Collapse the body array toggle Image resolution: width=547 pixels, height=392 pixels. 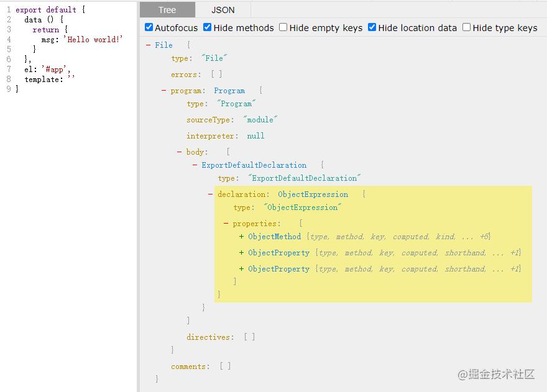pyautogui.click(x=179, y=152)
